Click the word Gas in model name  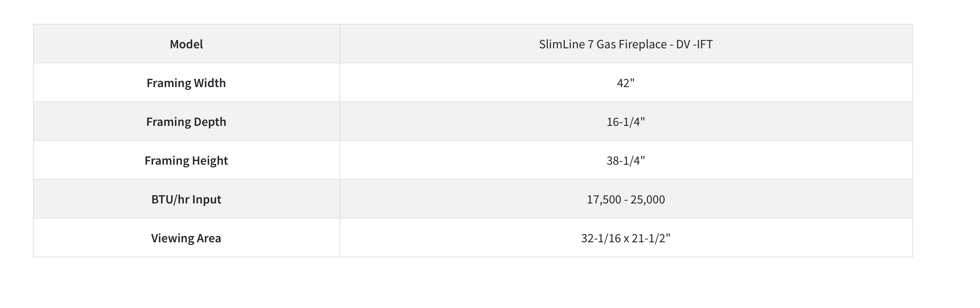point(605,44)
